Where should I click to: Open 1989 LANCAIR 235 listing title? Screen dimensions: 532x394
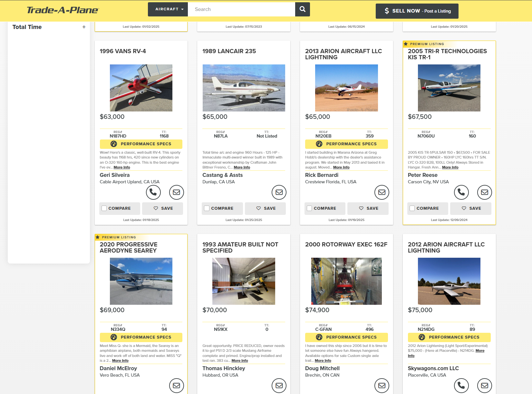(x=229, y=51)
